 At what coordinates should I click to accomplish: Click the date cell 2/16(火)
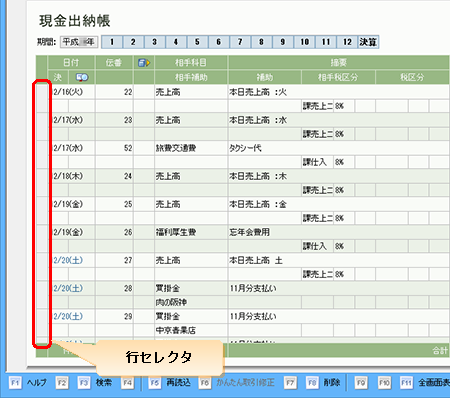(x=72, y=92)
